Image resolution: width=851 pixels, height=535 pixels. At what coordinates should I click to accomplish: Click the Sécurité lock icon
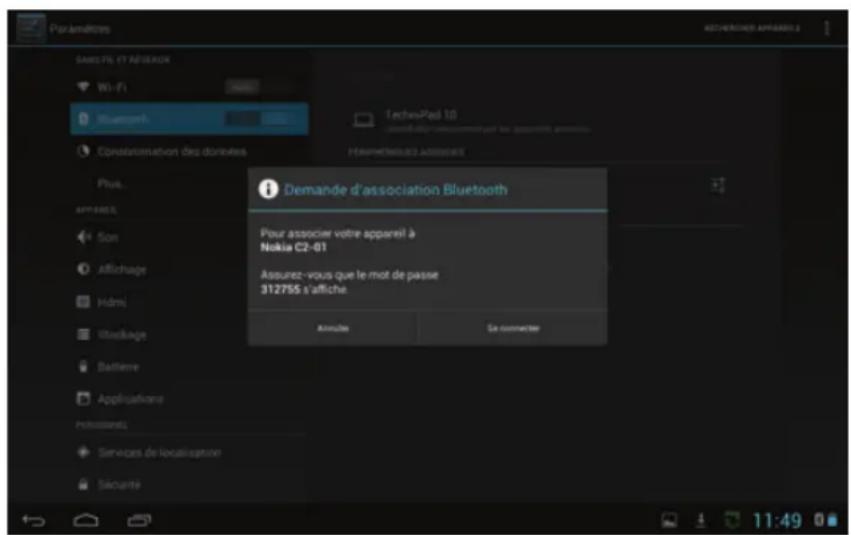click(x=83, y=484)
